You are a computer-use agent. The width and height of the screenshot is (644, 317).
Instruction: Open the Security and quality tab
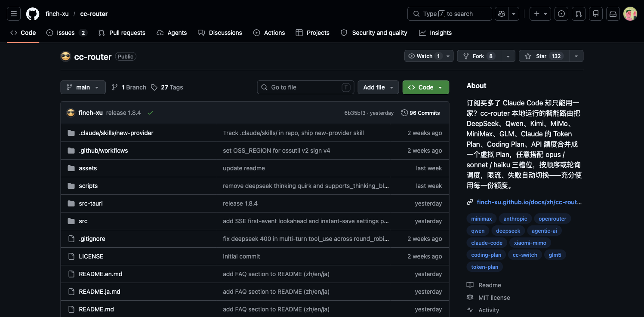tap(374, 33)
